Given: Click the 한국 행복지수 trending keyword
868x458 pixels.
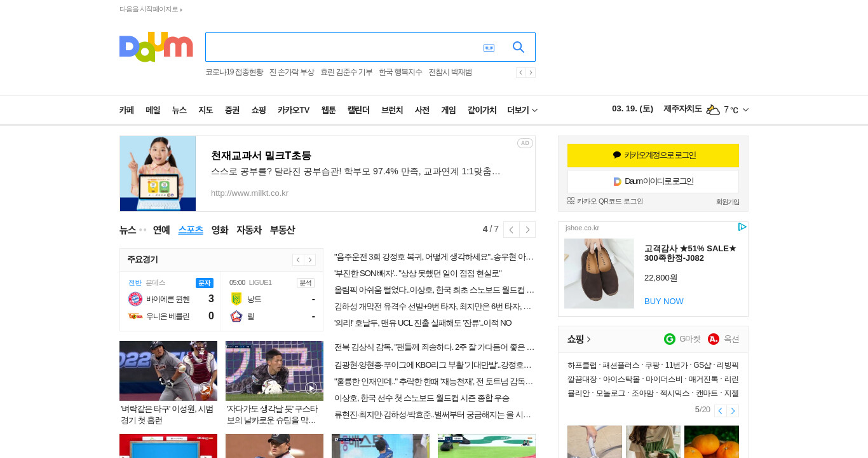Looking at the screenshot, I should pos(400,73).
